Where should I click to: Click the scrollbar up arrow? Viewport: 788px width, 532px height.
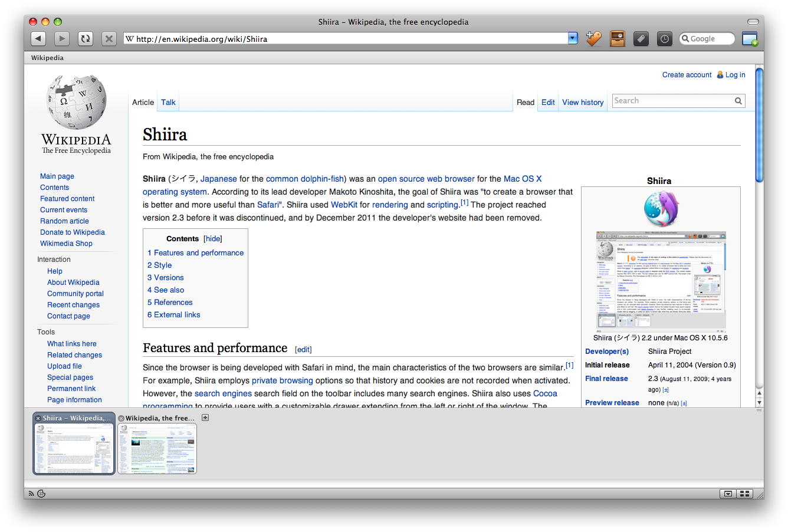tap(759, 393)
